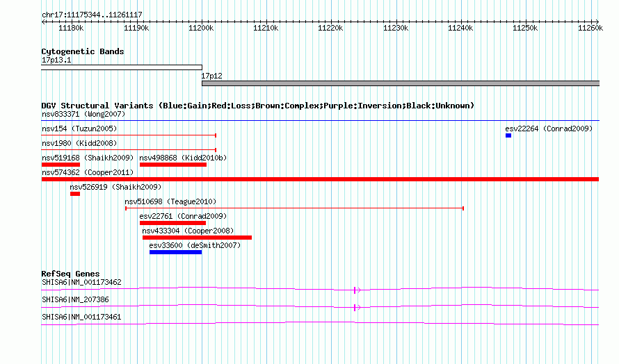The image size is (619, 364).
Task: Click the 11260k ruler tick label
Action: point(590,28)
